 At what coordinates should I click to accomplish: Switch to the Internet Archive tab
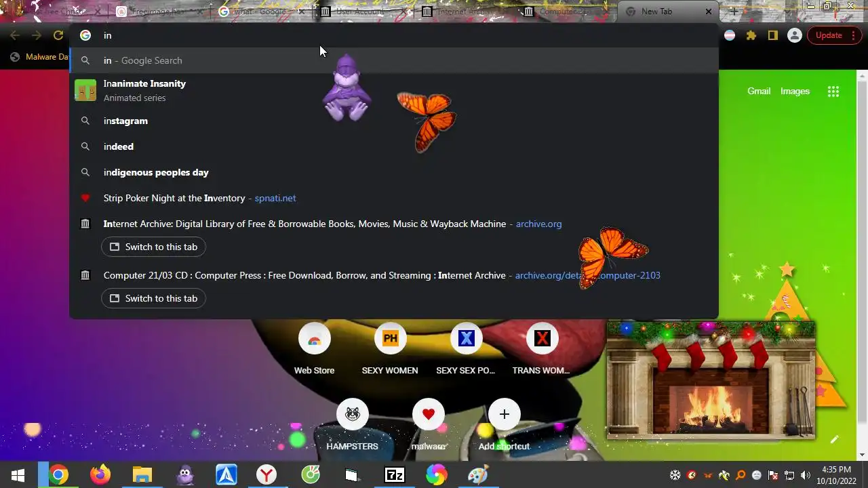(464, 12)
